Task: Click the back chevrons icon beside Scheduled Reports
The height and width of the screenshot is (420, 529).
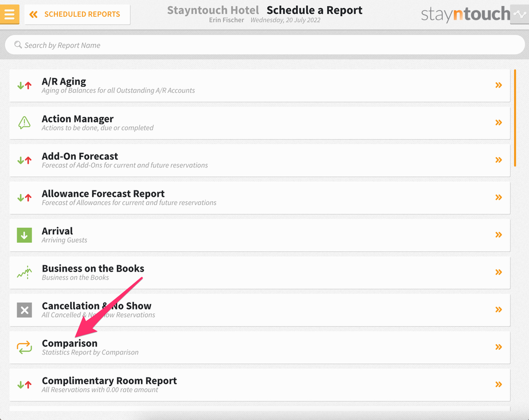Action: [33, 14]
